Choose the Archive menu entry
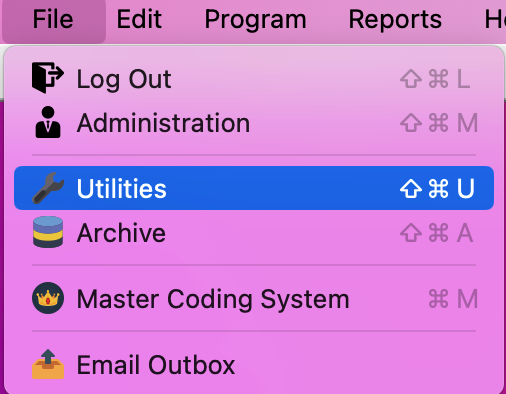The height and width of the screenshot is (394, 506). click(x=254, y=232)
